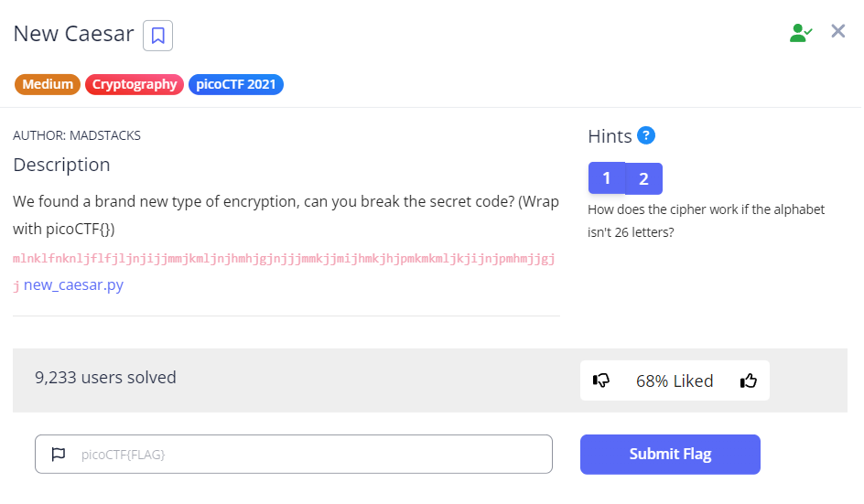Show hint 2
864x504 pixels.
[x=643, y=178]
